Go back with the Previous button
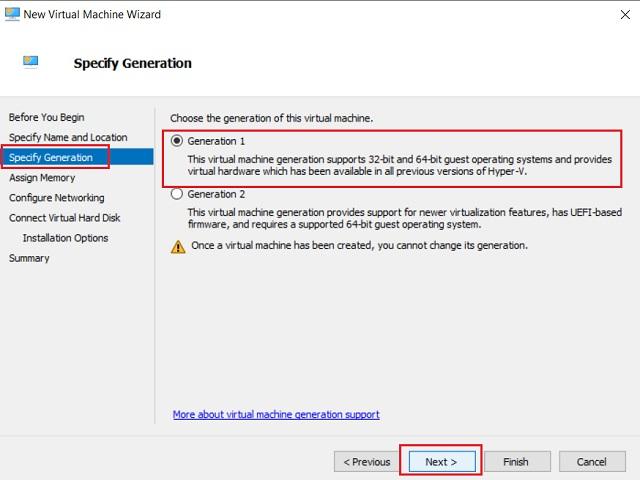The width and height of the screenshot is (640, 480). click(367, 462)
